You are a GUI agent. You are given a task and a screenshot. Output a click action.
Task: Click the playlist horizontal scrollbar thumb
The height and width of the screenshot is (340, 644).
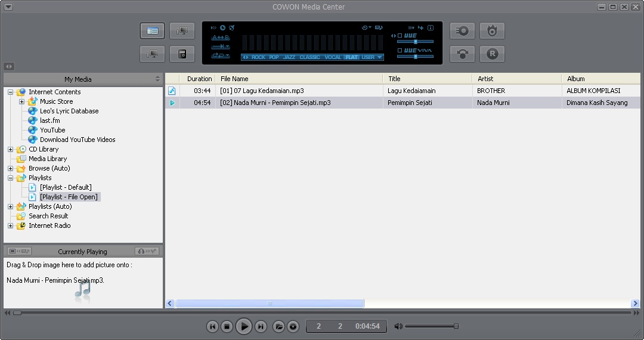point(270,304)
